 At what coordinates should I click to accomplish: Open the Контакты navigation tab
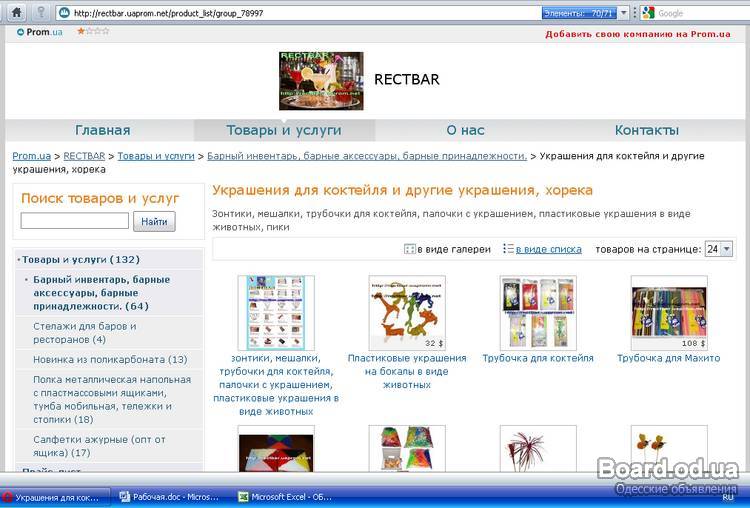pyautogui.click(x=646, y=130)
